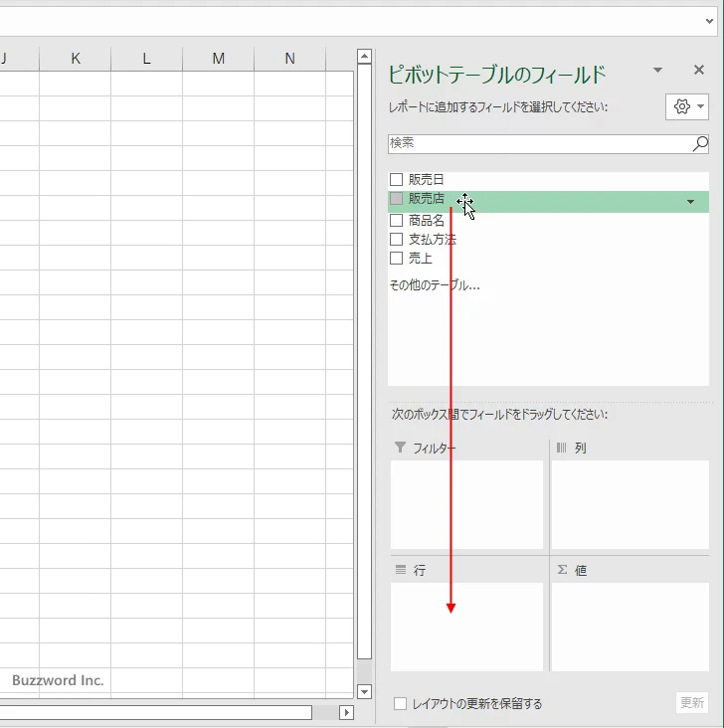Open the gear Tools layout menu

point(687,106)
